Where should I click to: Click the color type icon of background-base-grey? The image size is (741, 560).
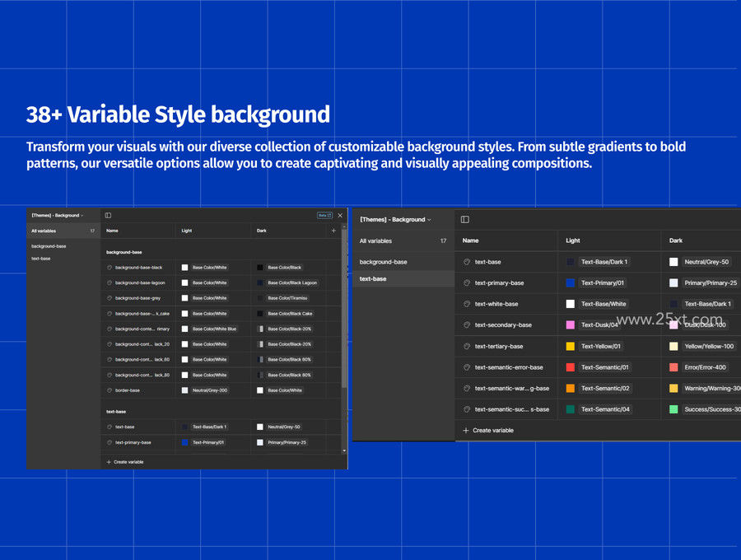point(110,298)
